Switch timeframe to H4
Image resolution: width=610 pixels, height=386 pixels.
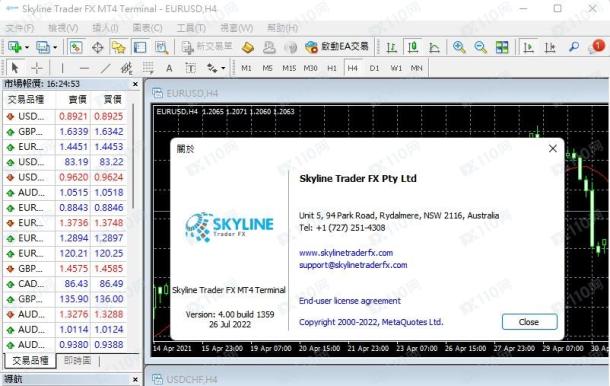(x=352, y=68)
